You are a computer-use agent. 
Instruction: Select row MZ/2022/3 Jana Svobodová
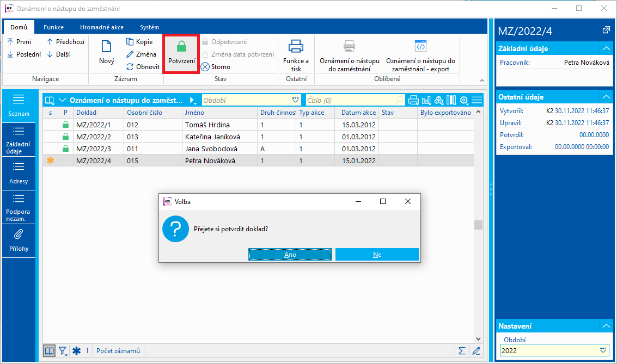tap(258, 149)
